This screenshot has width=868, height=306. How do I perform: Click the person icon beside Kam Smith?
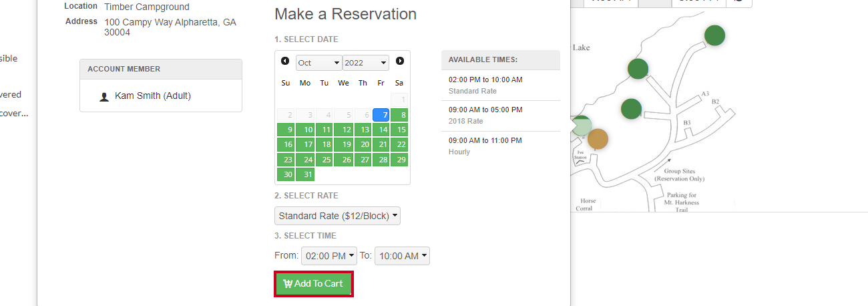104,96
